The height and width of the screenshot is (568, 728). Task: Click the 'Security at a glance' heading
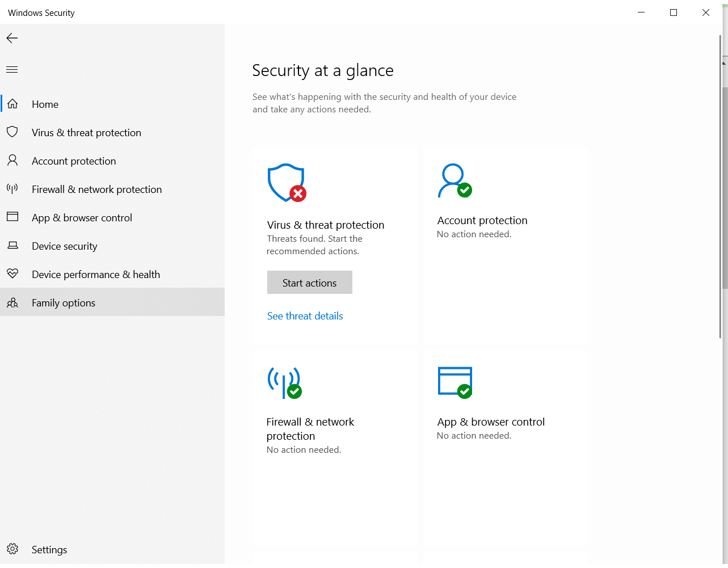click(323, 70)
